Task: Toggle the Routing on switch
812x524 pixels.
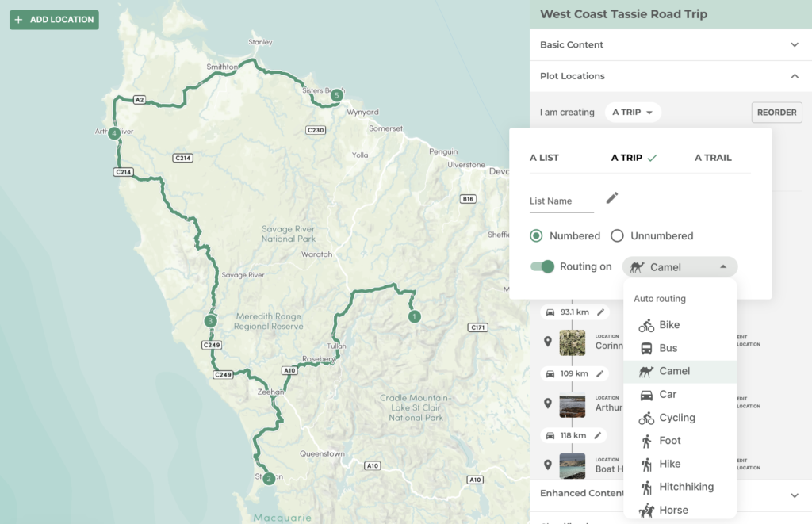Action: coord(542,266)
